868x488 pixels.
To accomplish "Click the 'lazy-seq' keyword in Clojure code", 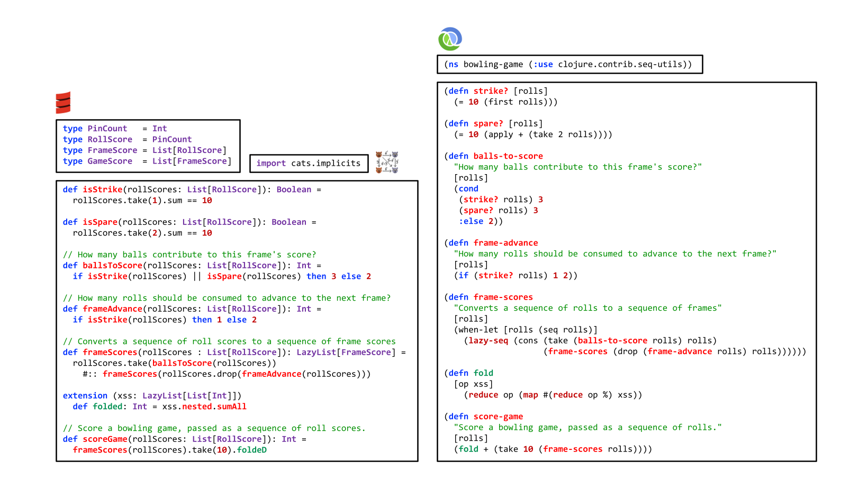I will tap(489, 341).
